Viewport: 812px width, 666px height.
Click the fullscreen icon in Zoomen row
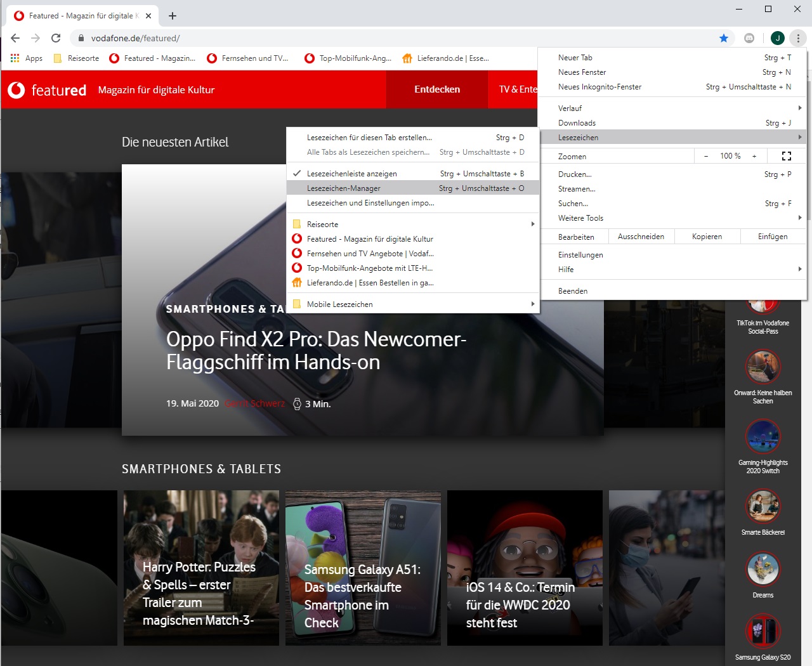pos(787,156)
